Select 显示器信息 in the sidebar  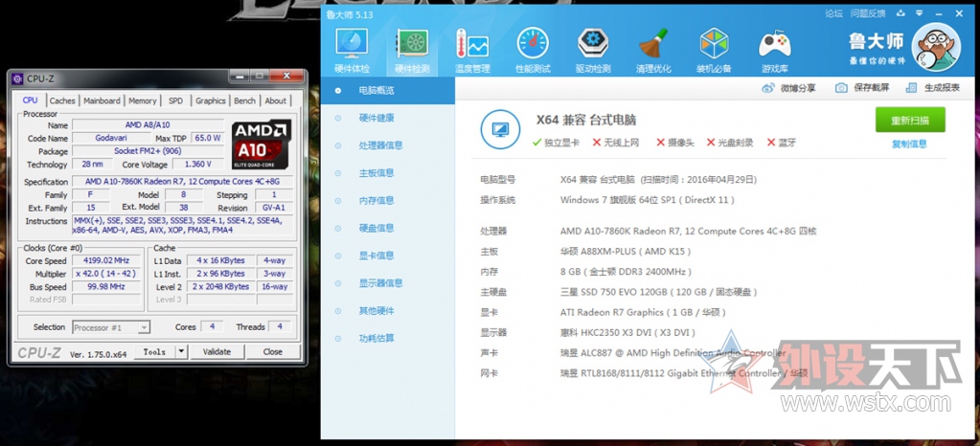[x=388, y=283]
